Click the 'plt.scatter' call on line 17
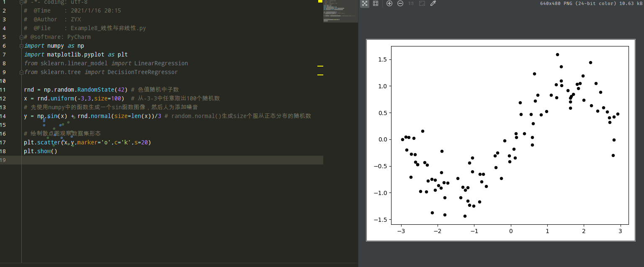 click(x=42, y=142)
